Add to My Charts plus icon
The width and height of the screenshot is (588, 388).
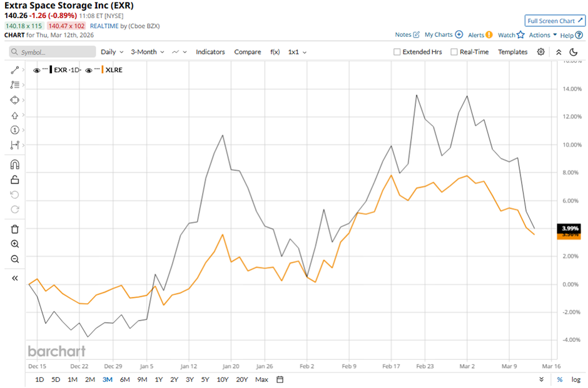[459, 34]
